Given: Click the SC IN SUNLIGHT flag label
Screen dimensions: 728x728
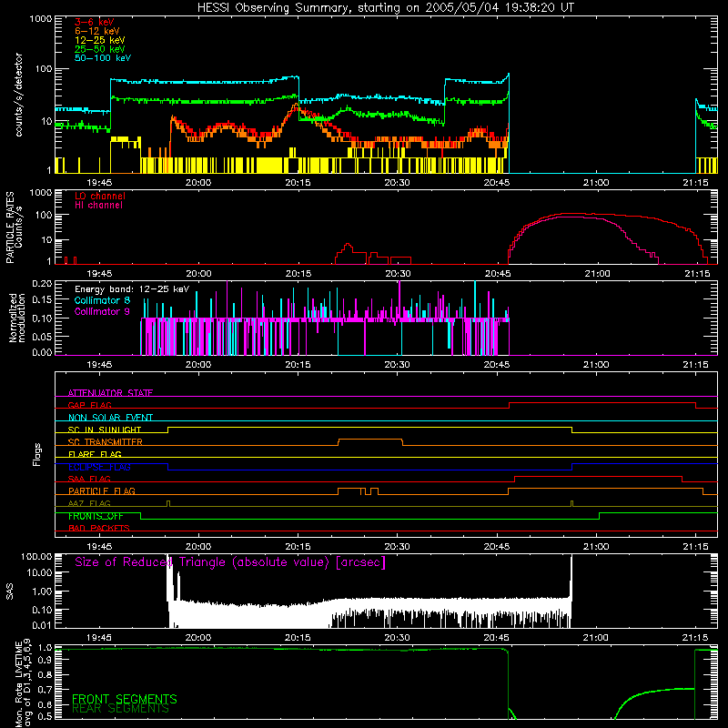Looking at the screenshot, I should [105, 430].
